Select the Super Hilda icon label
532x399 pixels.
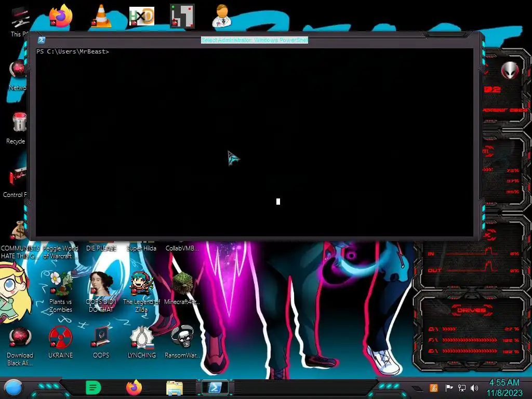coord(141,248)
